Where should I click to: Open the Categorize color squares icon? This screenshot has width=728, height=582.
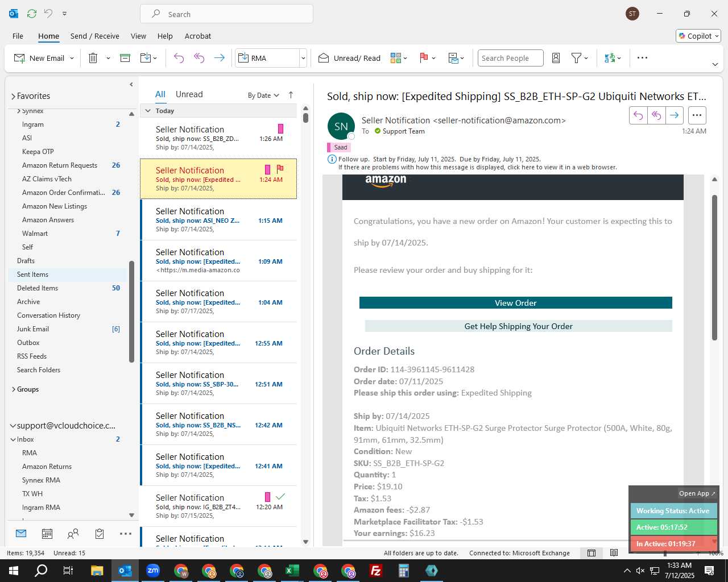[396, 58]
